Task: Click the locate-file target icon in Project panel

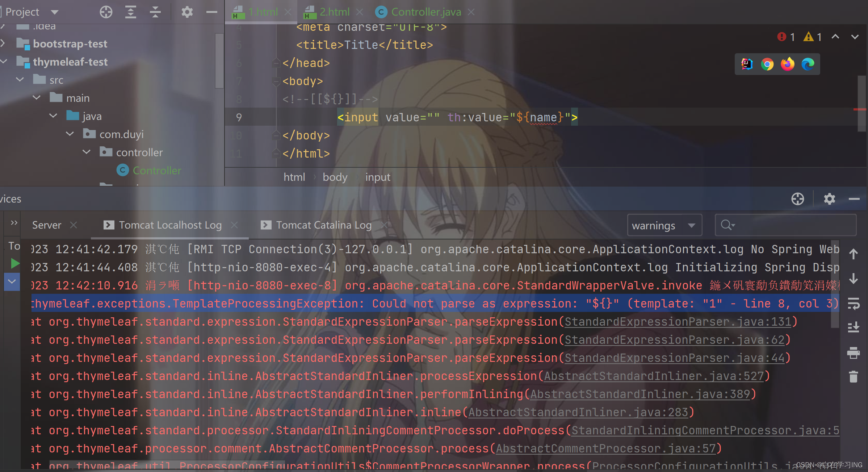Action: coord(106,12)
